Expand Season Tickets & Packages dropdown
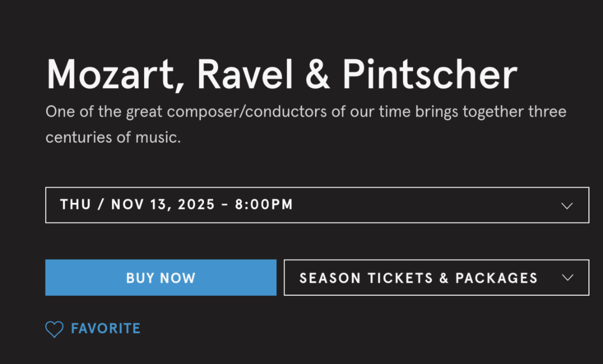603x364 pixels. (436, 278)
